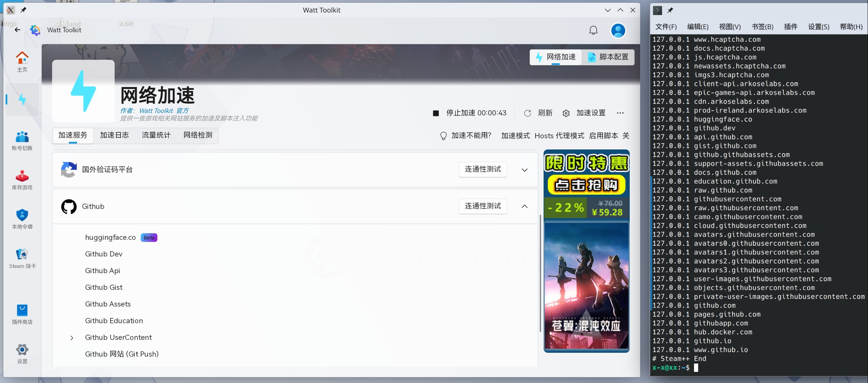Select Github Assets entry

point(108,304)
